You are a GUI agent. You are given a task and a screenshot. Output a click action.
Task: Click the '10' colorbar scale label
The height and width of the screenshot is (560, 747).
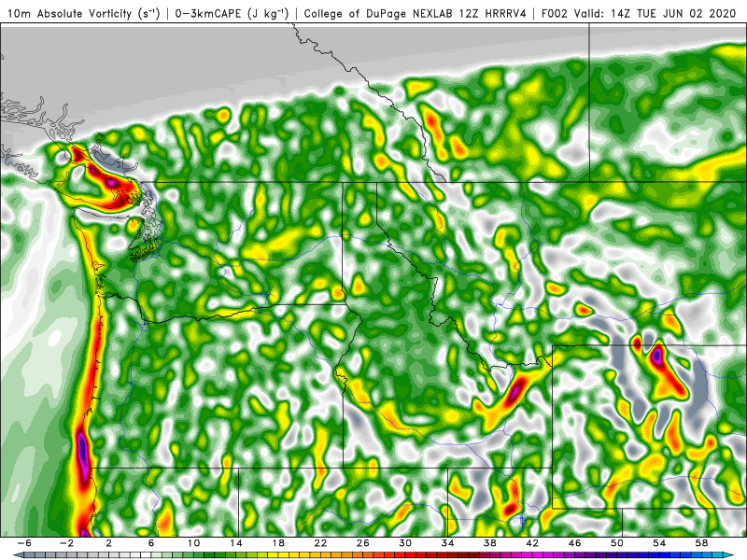click(193, 543)
